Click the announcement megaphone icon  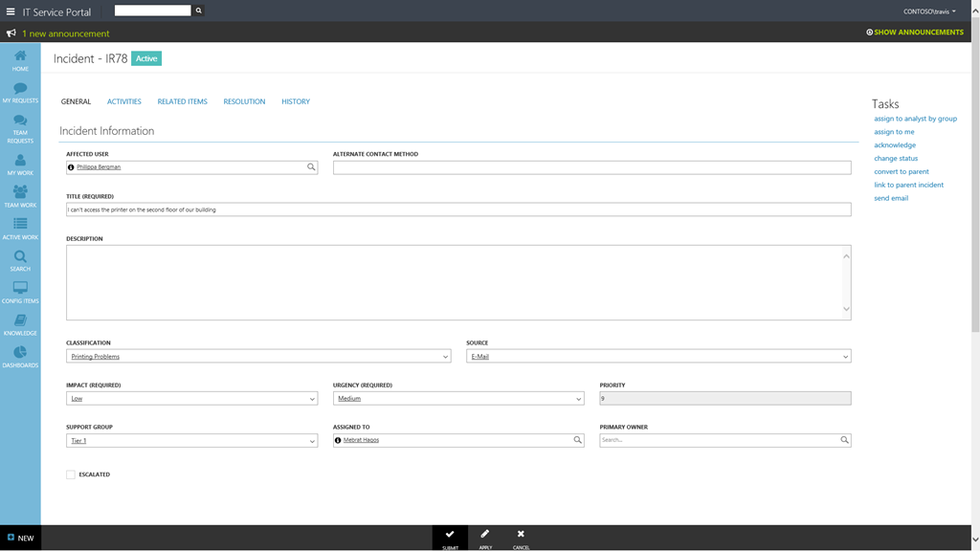click(x=11, y=33)
